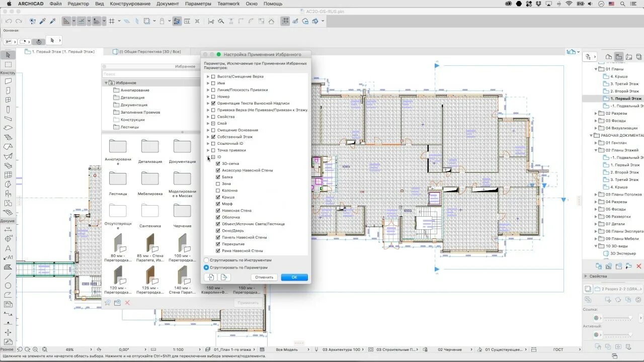Viewport: 644px width, 362px height.
Task: Expand the 'Номер' parameter group
Action: 208,97
